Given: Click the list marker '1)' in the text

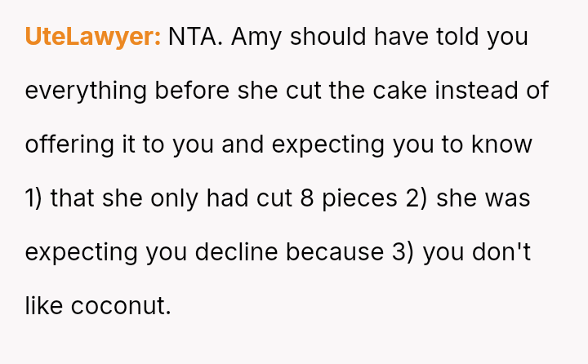Looking at the screenshot, I should pos(34,198).
